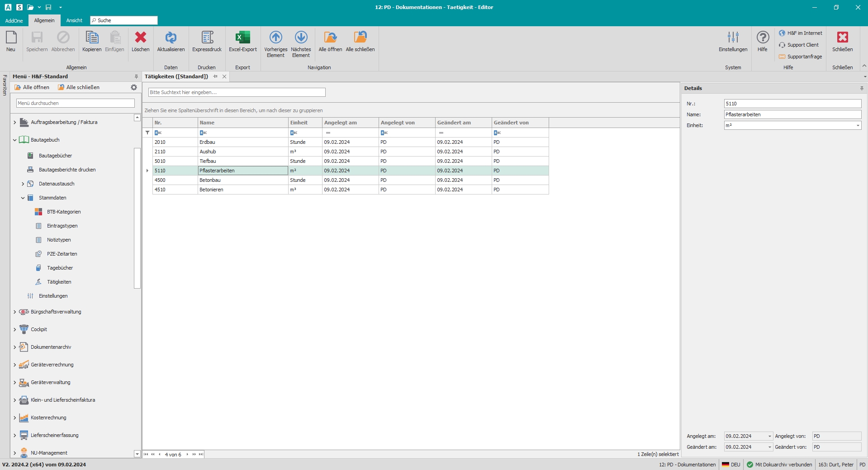868x470 pixels.
Task: Click the Expressdruck print icon
Action: click(207, 38)
